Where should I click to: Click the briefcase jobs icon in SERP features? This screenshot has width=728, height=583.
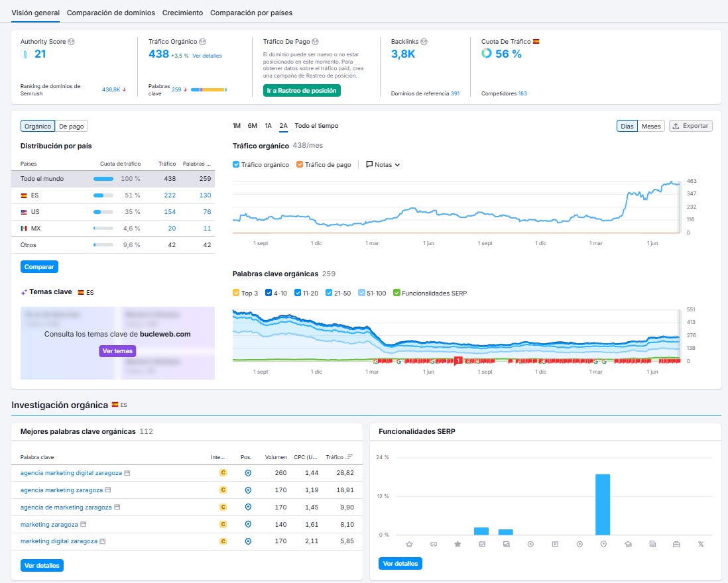676,544
